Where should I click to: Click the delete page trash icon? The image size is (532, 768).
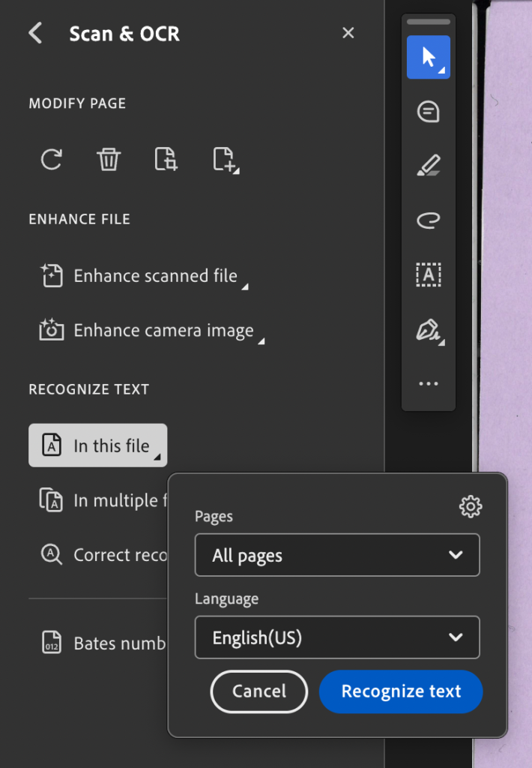[109, 159]
